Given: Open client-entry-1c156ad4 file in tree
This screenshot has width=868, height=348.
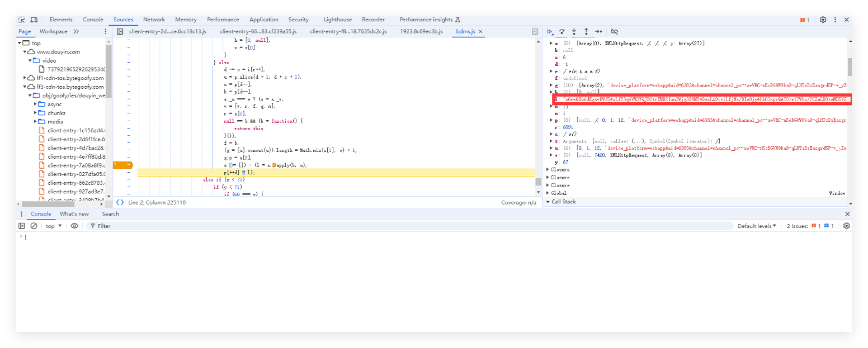Looking at the screenshot, I should 72,130.
